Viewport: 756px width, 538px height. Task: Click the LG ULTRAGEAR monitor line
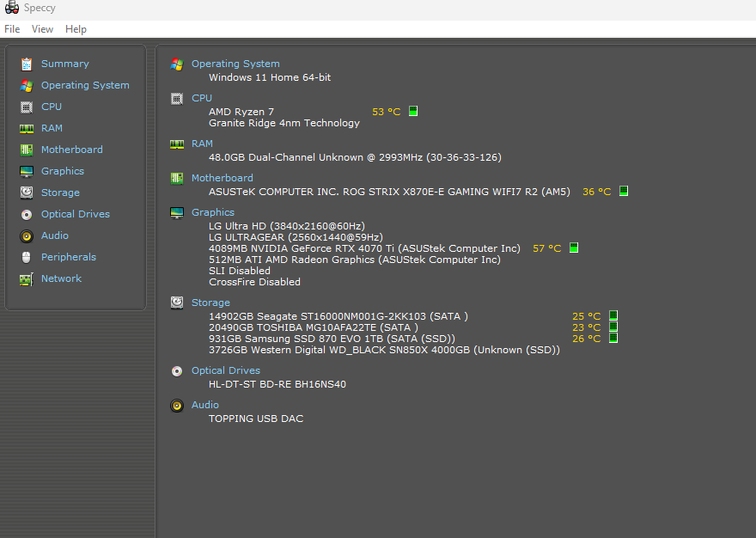click(296, 237)
